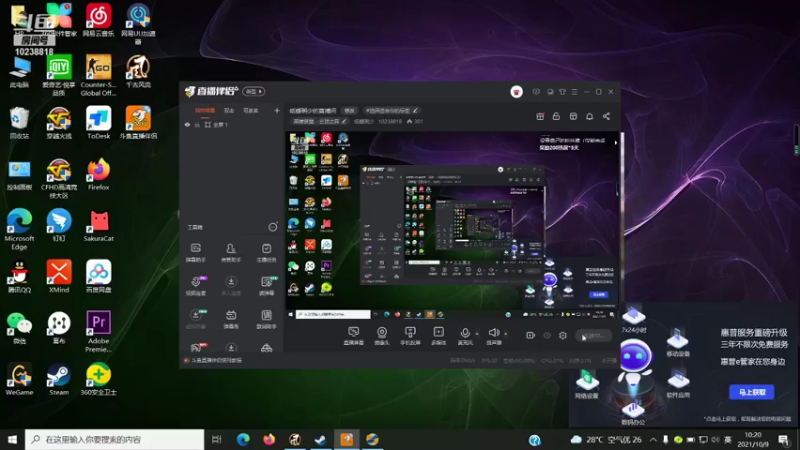Open the microphone tool with purple badge
The height and width of the screenshot is (450, 800).
tap(196, 286)
